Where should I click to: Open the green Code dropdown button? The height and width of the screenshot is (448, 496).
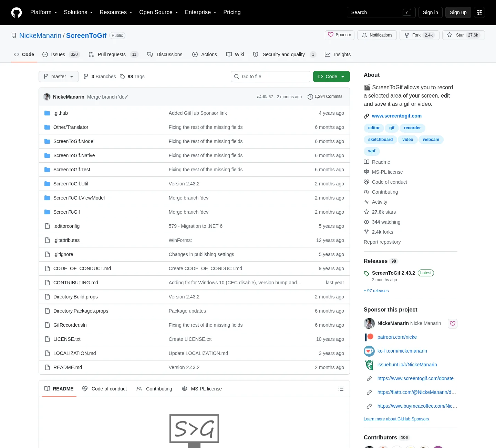coord(331,77)
